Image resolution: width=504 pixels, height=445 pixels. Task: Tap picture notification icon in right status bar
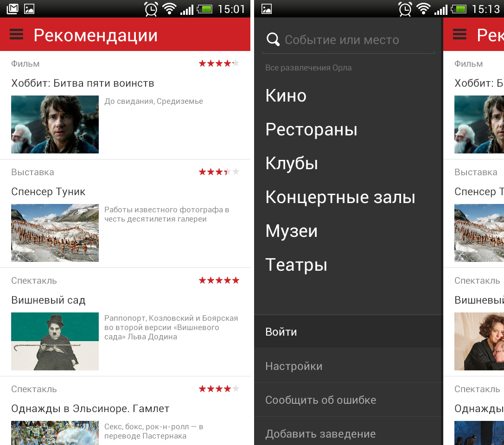coord(267,9)
